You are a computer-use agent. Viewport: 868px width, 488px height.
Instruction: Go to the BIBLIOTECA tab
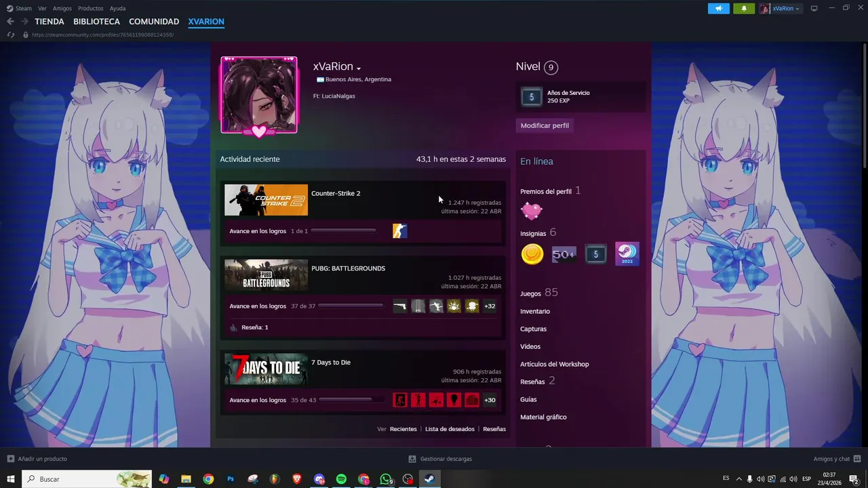tap(97, 22)
